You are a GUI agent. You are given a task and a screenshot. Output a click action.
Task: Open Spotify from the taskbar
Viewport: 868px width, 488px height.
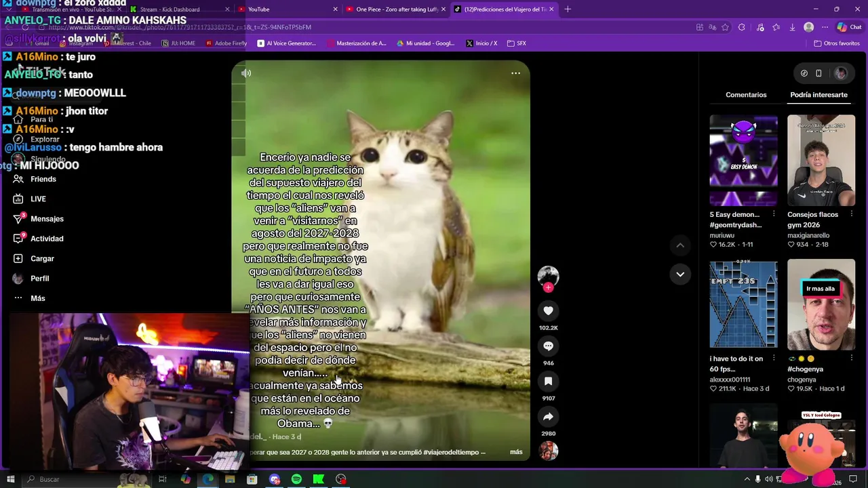(x=296, y=479)
